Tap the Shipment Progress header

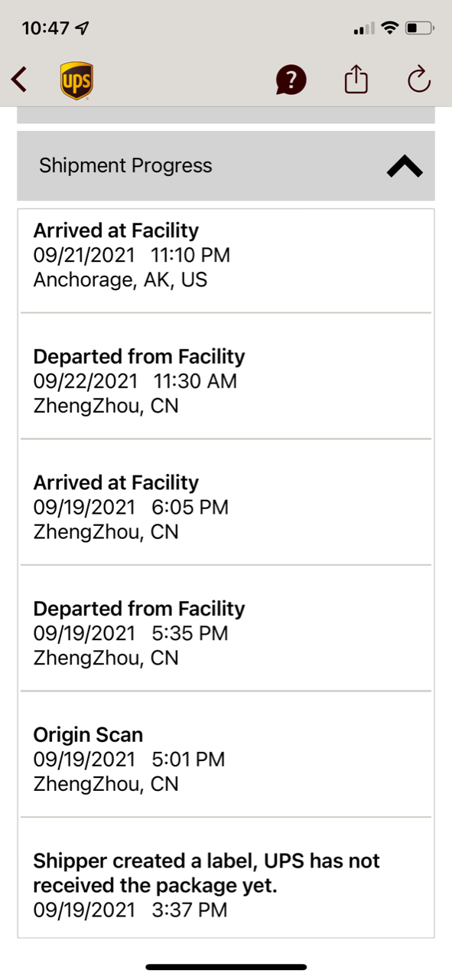point(226,165)
